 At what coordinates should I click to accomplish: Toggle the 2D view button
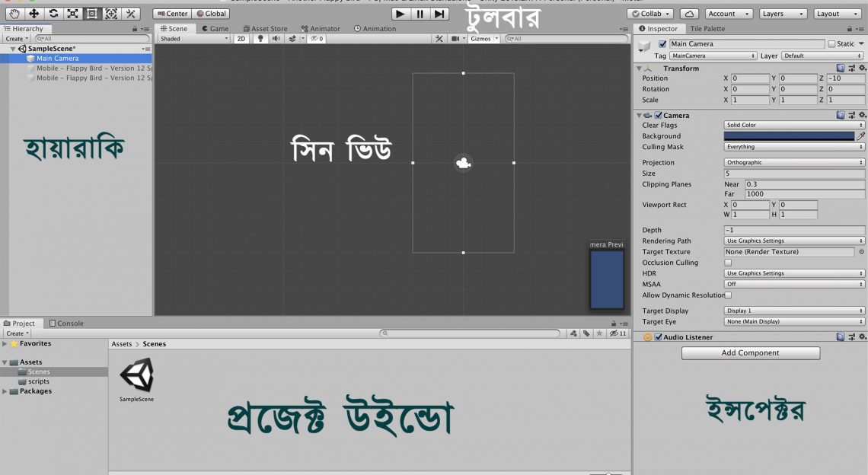[x=241, y=39]
